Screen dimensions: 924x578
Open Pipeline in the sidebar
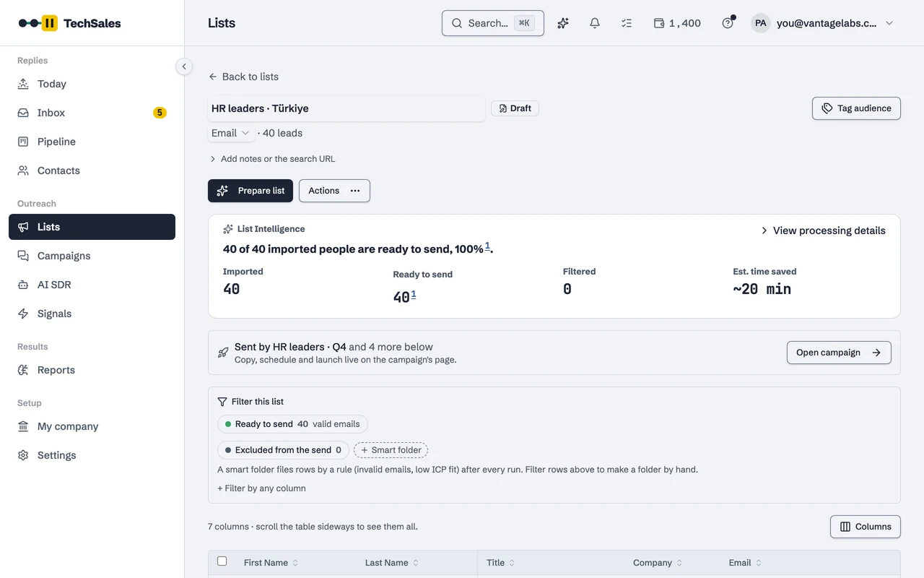click(92, 142)
